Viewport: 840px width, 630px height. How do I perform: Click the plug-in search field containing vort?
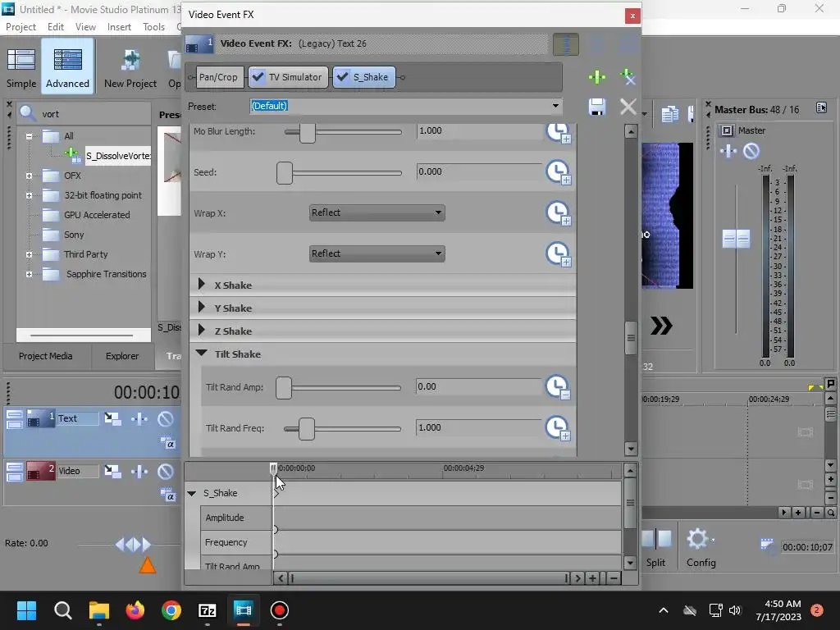pos(95,113)
